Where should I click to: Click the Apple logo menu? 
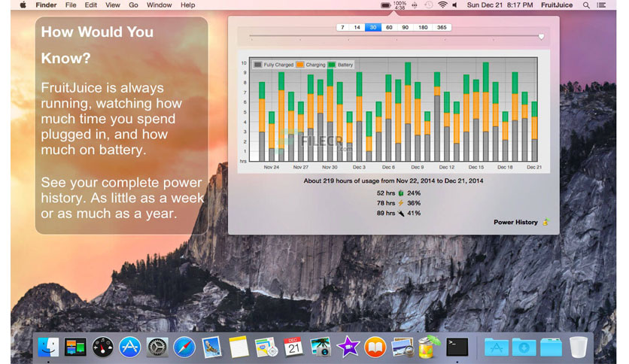pos(23,5)
